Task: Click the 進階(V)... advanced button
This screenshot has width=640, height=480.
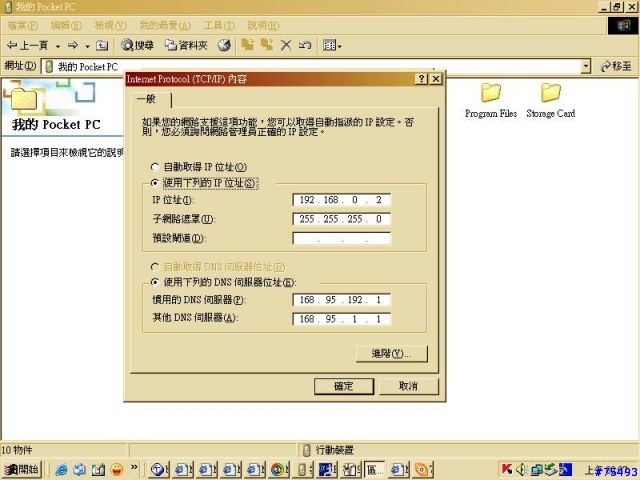Action: [x=392, y=353]
